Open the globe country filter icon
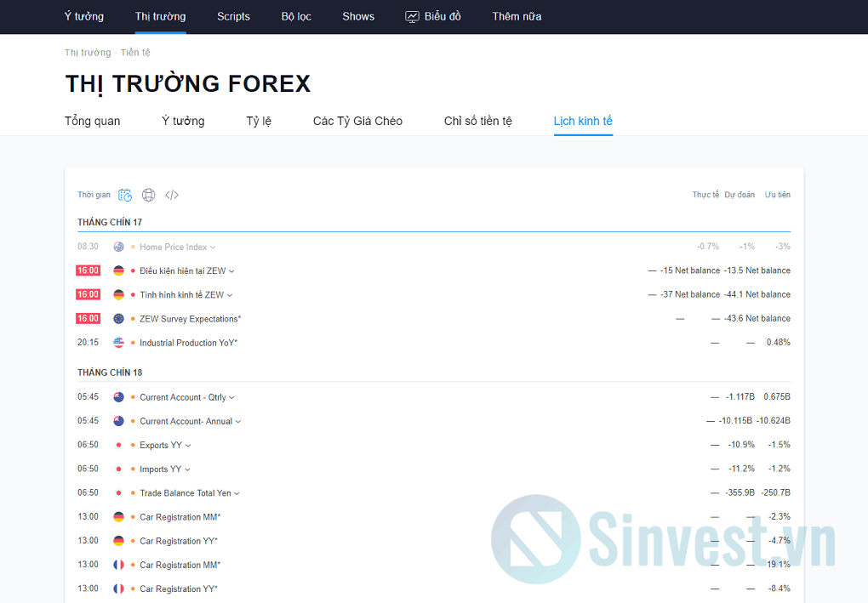868x603 pixels. click(148, 195)
